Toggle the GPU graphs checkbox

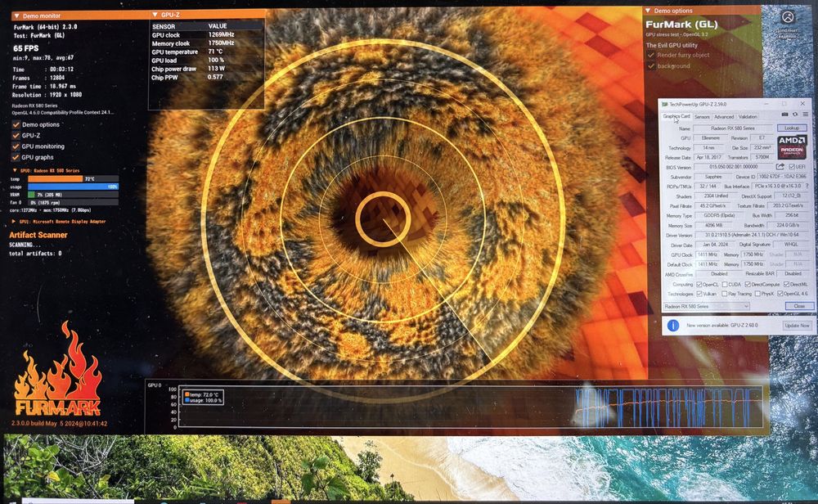point(16,157)
